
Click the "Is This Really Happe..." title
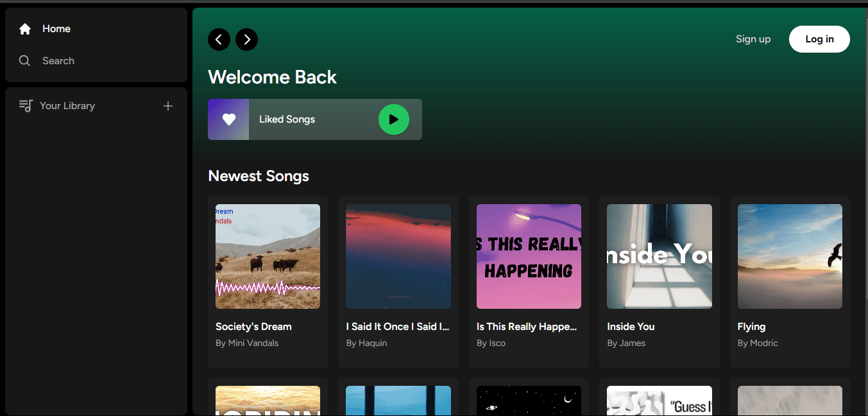point(527,327)
